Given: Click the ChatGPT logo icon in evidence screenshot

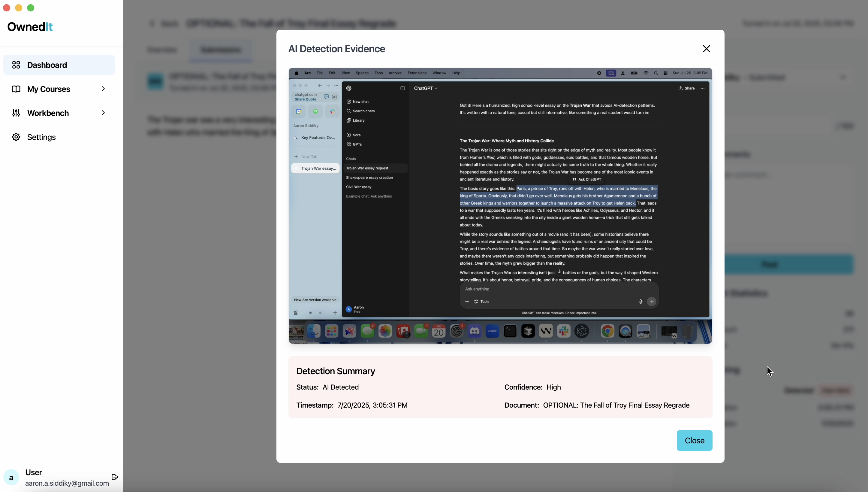Looking at the screenshot, I should coord(349,88).
